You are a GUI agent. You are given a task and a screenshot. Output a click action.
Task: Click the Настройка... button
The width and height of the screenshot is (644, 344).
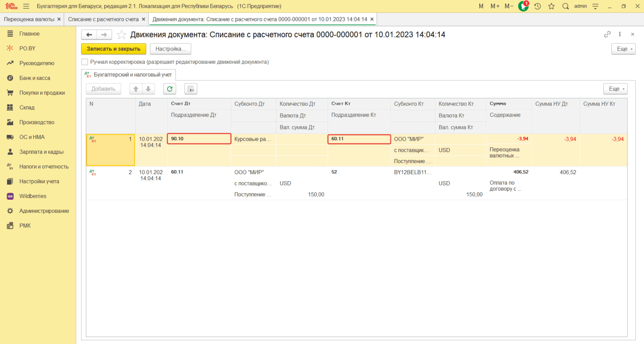pyautogui.click(x=170, y=49)
